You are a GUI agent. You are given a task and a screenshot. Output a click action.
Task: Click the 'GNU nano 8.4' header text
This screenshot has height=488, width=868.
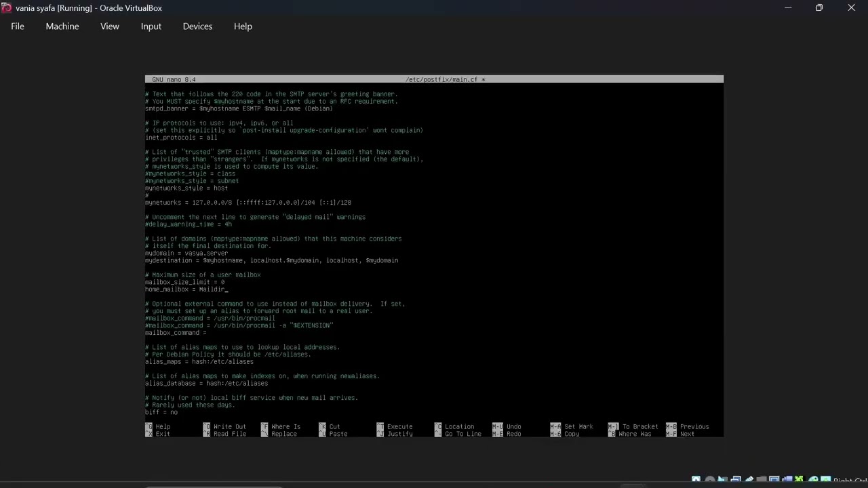pyautogui.click(x=174, y=79)
